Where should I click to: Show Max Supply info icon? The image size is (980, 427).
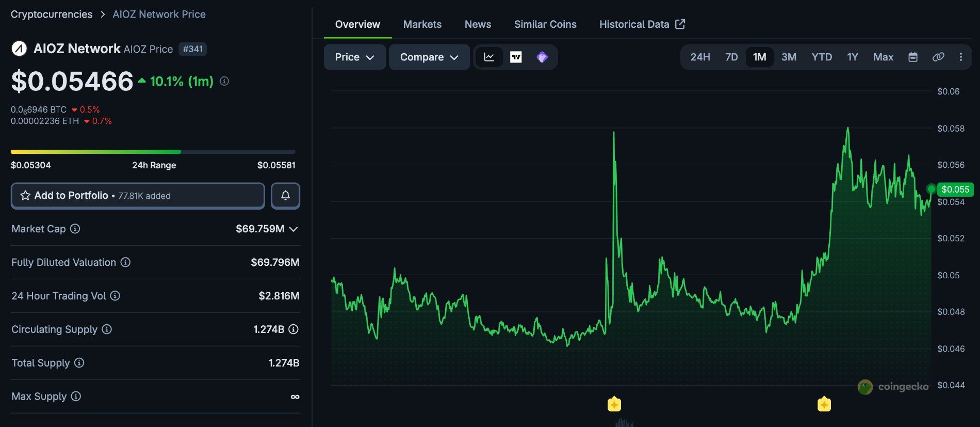coord(76,397)
